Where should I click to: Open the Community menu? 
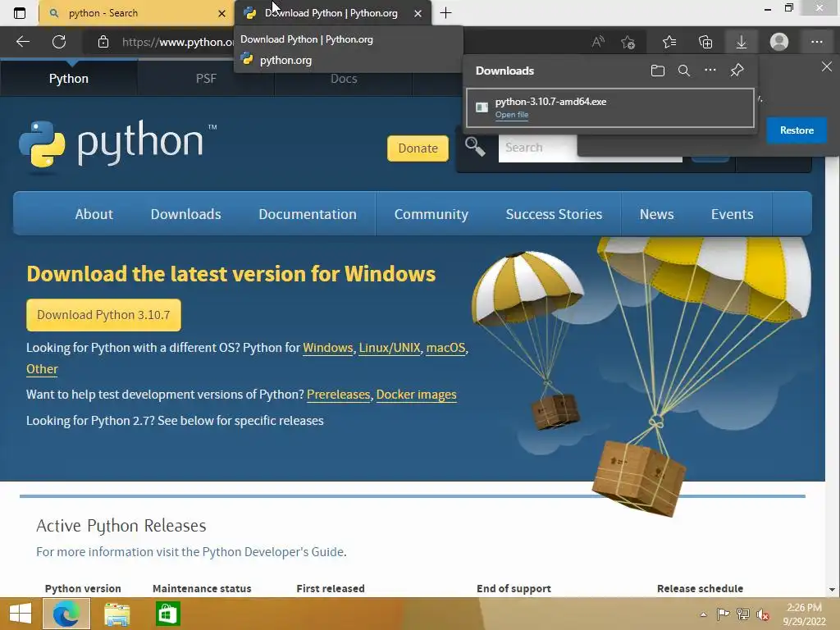[x=431, y=214]
